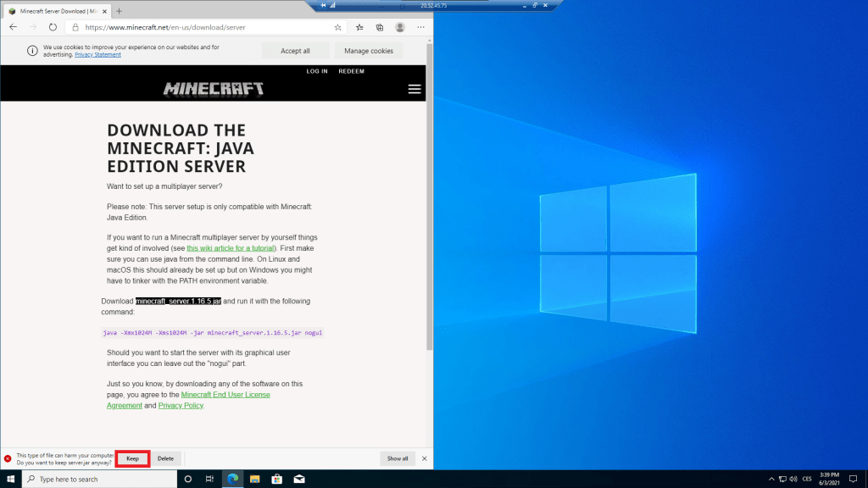This screenshot has height=488, width=868.
Task: Click the browser back arrow
Action: point(13,27)
